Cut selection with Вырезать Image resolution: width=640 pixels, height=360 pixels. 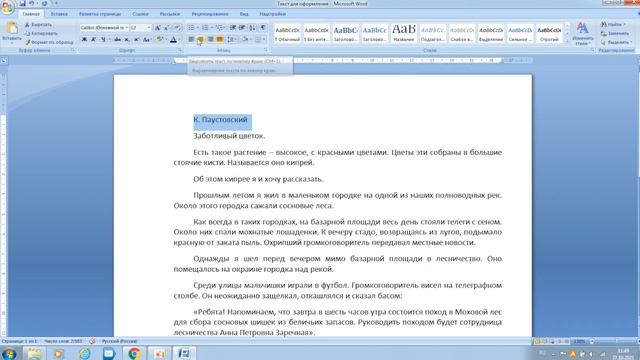[x=38, y=24]
